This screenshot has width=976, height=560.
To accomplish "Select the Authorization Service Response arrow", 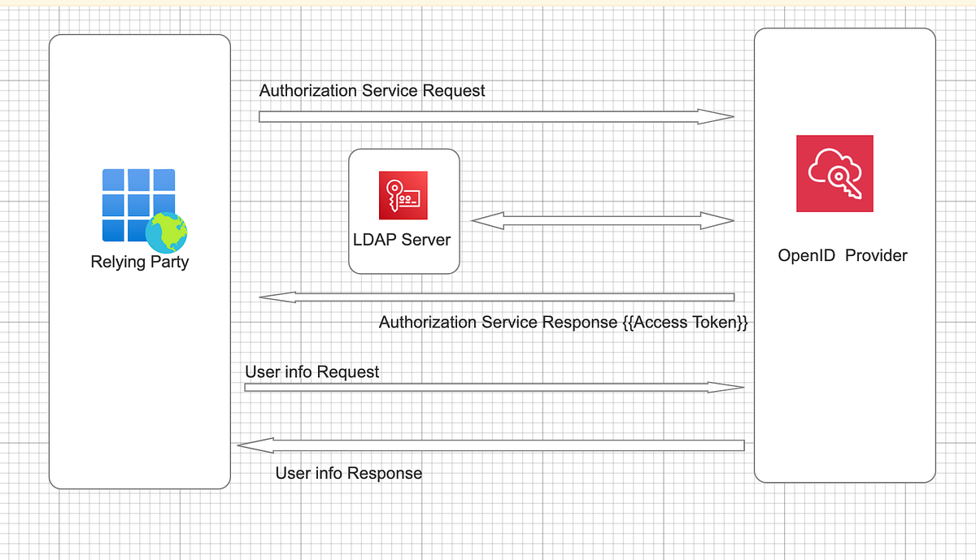I will [496, 297].
